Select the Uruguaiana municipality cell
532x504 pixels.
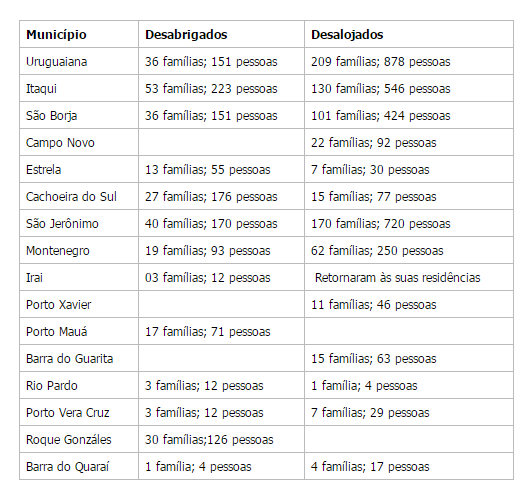point(79,61)
